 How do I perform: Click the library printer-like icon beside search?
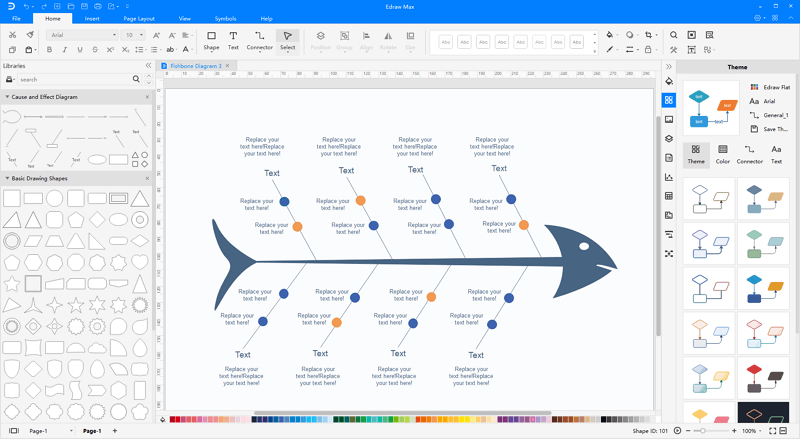click(x=9, y=80)
